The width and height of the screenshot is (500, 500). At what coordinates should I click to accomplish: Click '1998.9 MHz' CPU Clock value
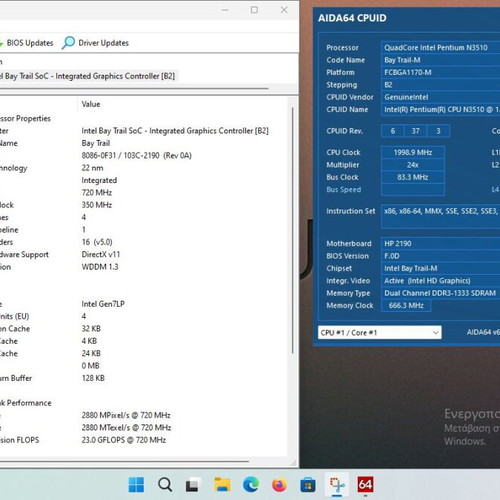(413, 152)
